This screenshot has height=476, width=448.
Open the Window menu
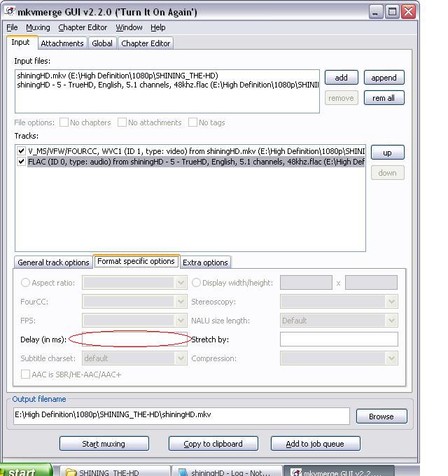point(129,27)
